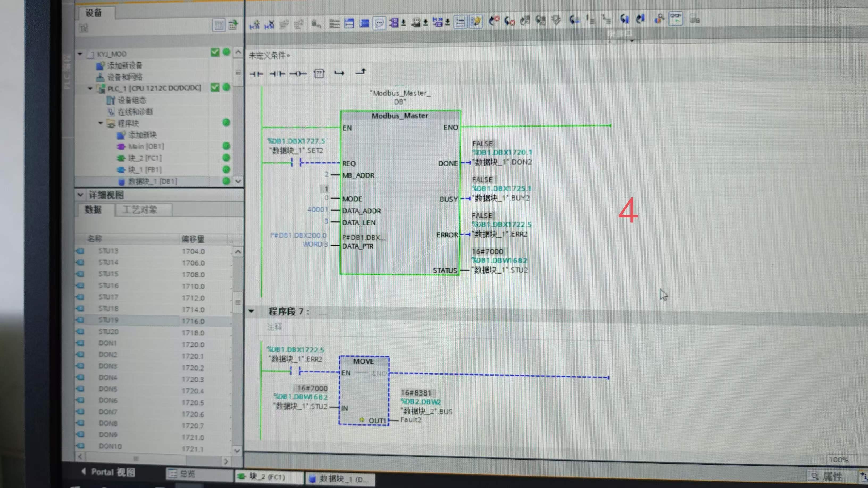Toggle network comments speech-bubble icon
Screen dimensions: 868x488
pos(379,23)
